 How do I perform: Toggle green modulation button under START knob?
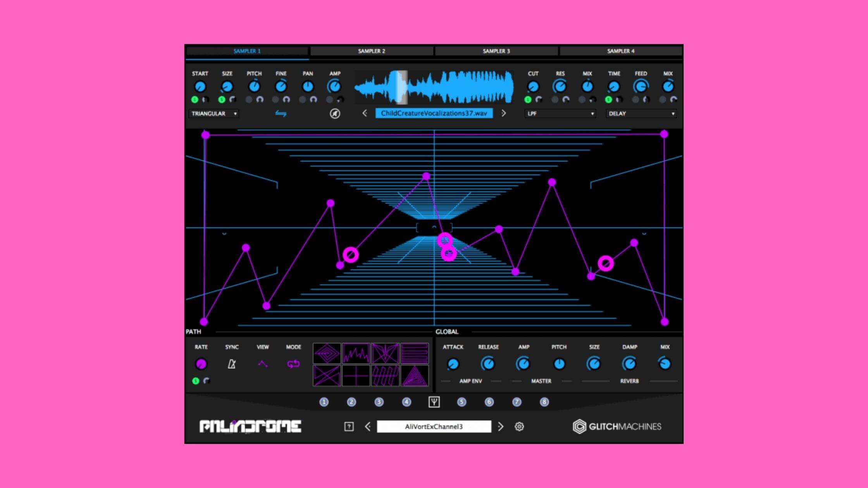click(x=195, y=100)
